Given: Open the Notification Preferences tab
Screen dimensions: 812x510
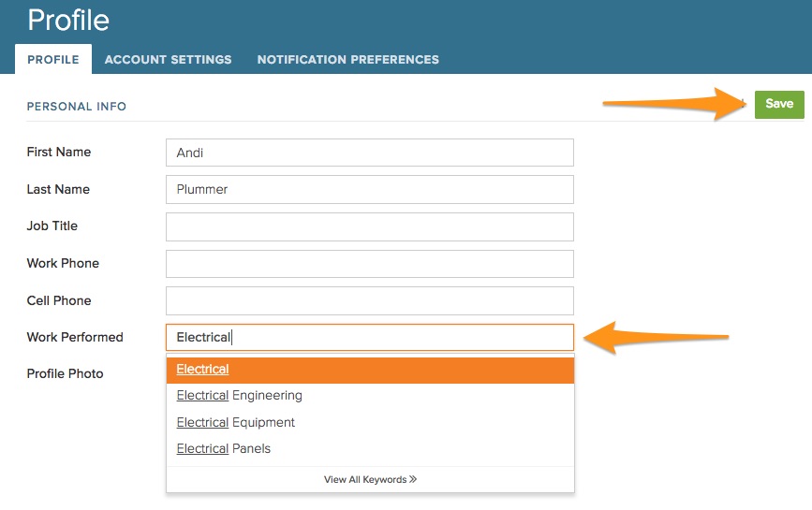Looking at the screenshot, I should (x=347, y=59).
